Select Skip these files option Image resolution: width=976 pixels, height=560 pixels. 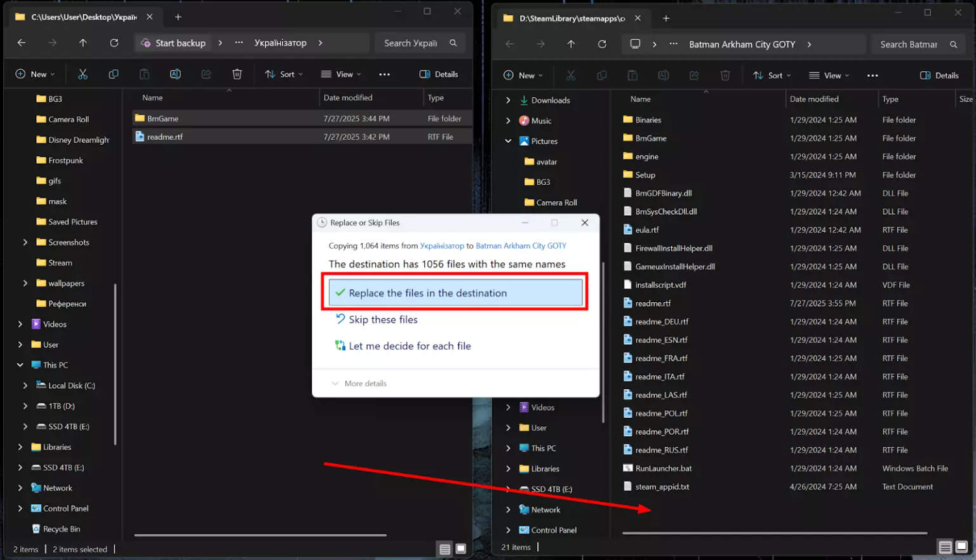[x=383, y=319]
